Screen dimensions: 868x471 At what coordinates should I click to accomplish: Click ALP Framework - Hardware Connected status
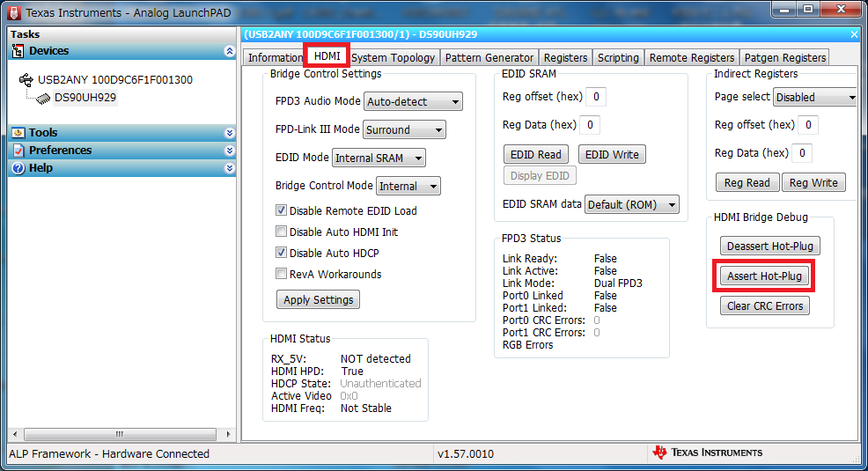pos(109,454)
